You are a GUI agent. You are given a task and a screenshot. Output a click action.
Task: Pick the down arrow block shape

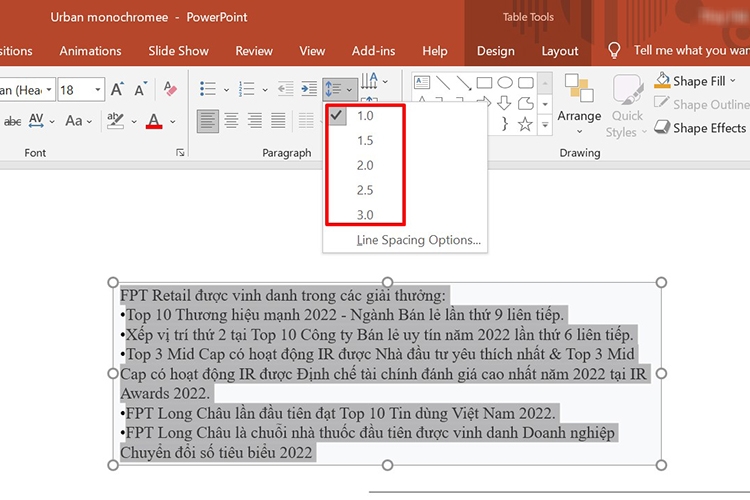pyautogui.click(x=505, y=103)
